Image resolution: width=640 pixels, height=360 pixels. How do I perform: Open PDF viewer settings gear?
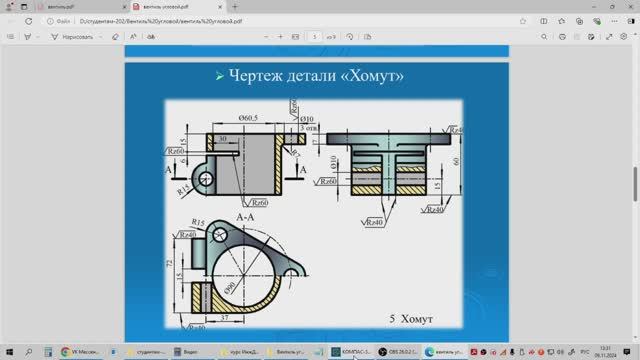[x=623, y=37]
